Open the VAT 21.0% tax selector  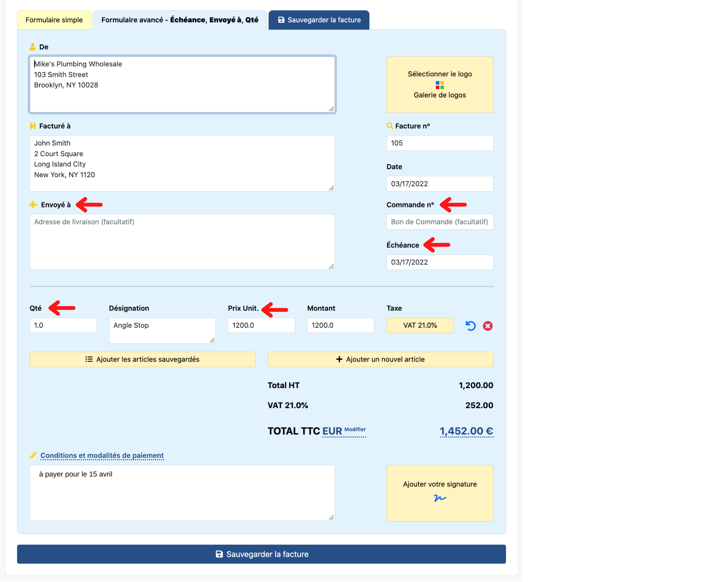[x=420, y=325]
